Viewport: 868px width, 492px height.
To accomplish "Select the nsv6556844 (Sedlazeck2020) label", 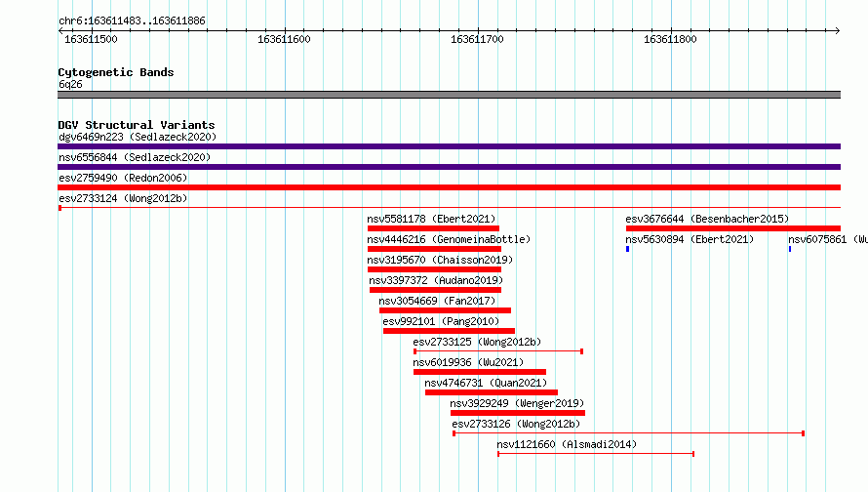I will pos(135,157).
